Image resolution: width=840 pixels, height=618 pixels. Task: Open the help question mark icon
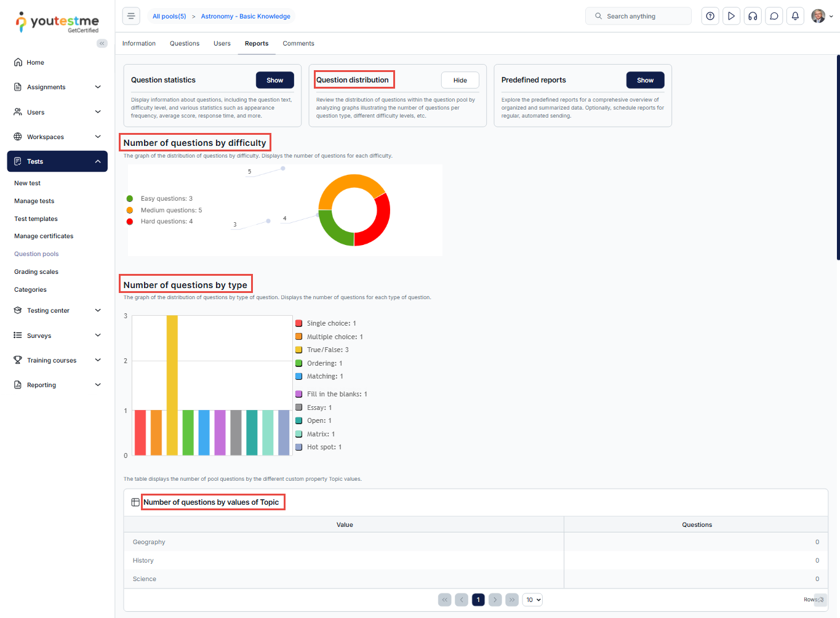(710, 16)
